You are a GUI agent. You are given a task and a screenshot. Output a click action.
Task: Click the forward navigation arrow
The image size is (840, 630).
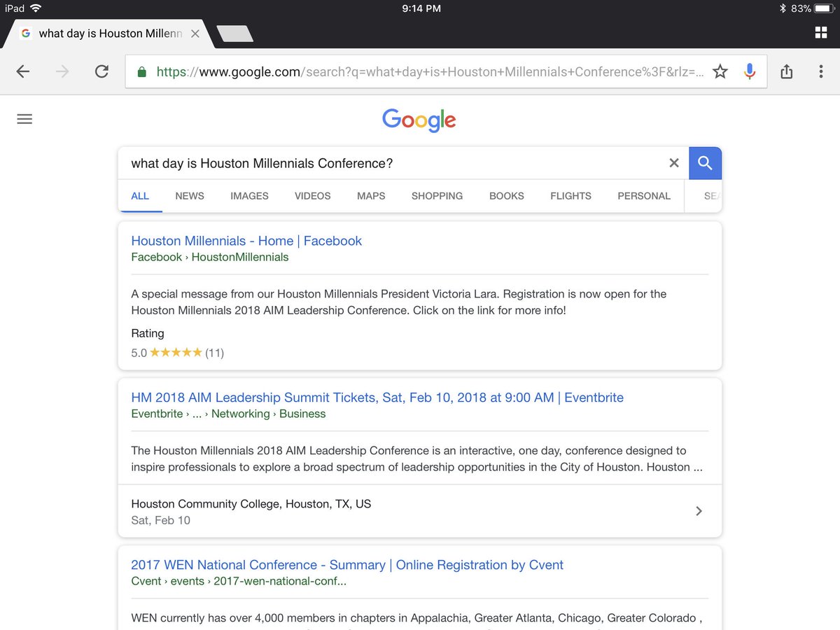pyautogui.click(x=62, y=71)
